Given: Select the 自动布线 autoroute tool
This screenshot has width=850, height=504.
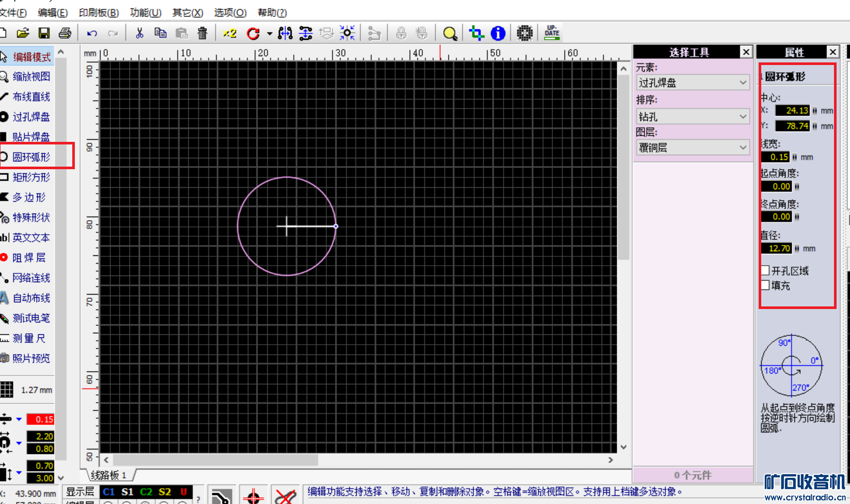Looking at the screenshot, I should click(x=27, y=298).
